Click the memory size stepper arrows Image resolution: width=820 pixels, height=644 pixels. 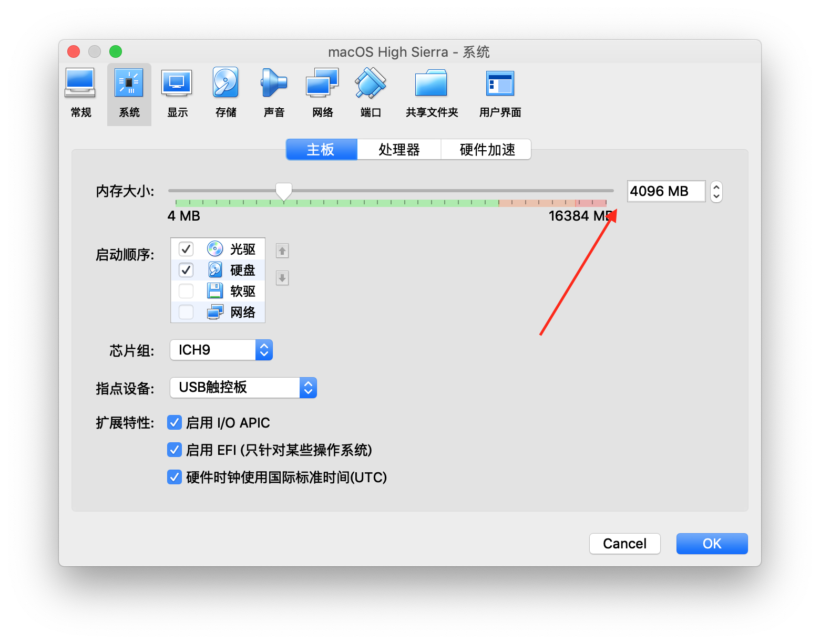716,192
